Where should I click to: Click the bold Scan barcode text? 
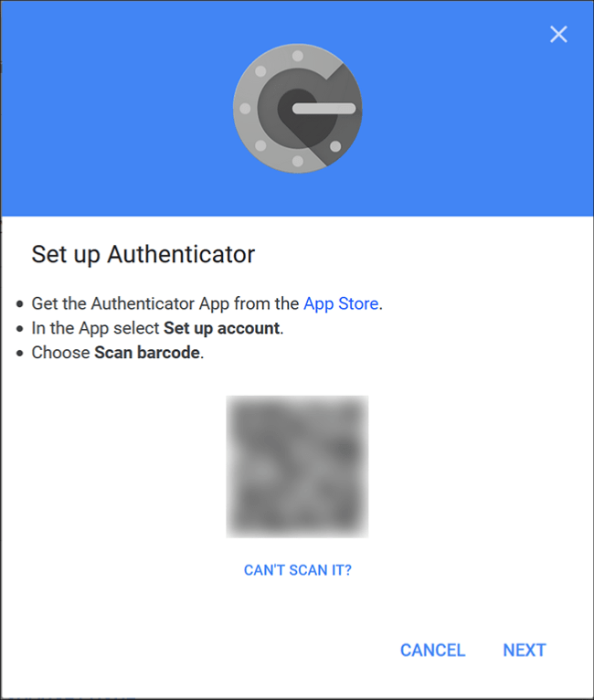click(147, 353)
